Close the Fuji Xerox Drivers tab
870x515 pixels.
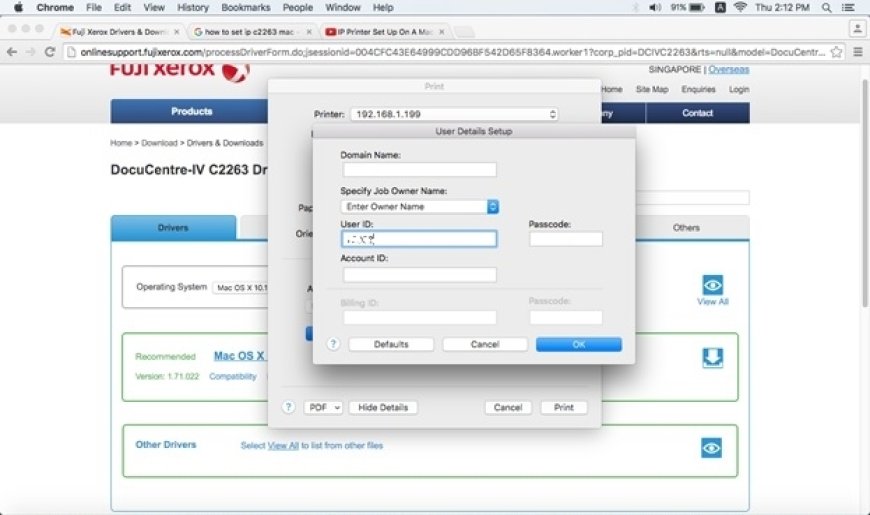176,32
